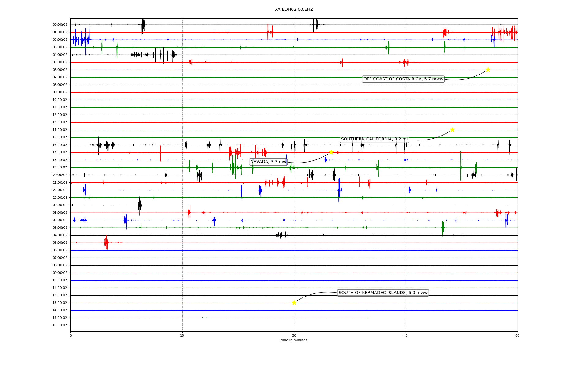Screen dimensions: 588x368
Task: Click the OFF COAST OF COSTA RICA label
Action: coord(403,79)
